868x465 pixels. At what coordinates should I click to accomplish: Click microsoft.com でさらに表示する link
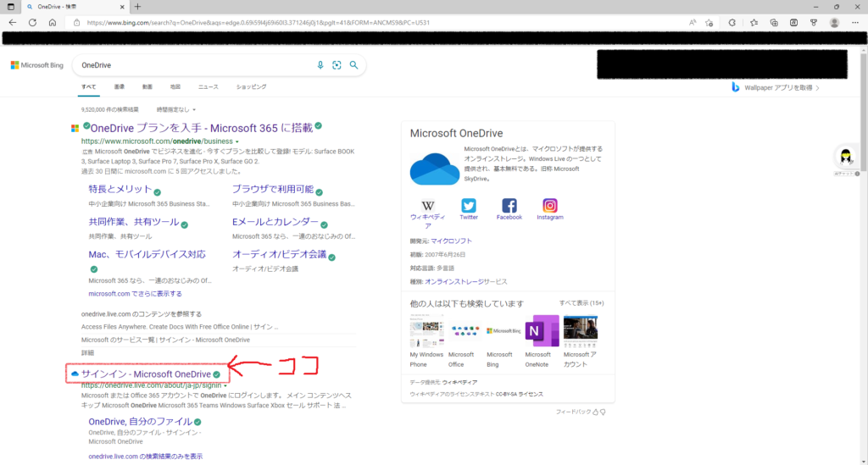pyautogui.click(x=135, y=294)
